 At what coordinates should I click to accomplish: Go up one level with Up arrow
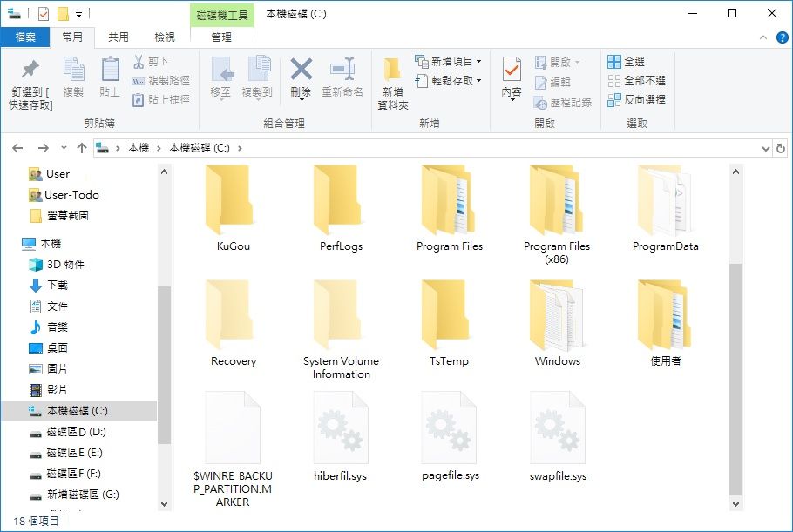click(81, 148)
